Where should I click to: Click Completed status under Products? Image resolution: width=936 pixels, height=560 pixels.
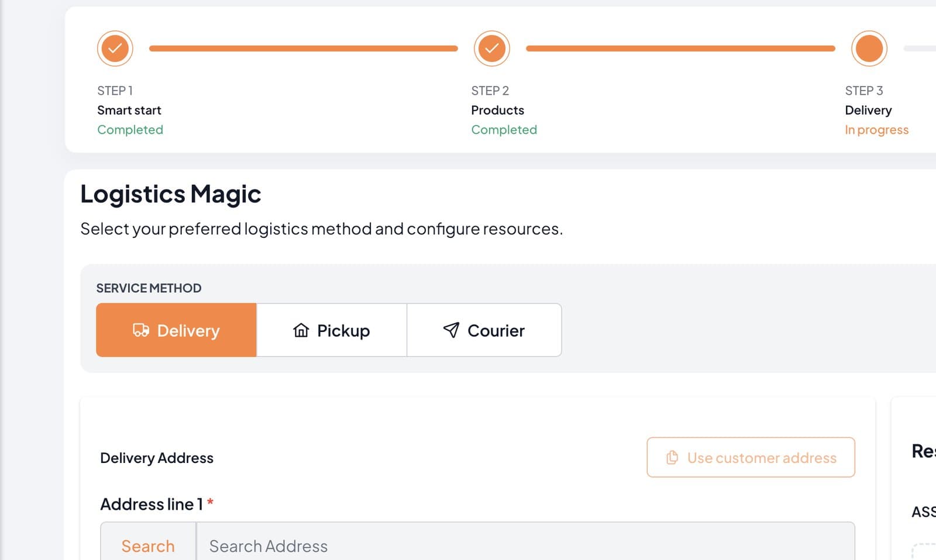(x=504, y=130)
